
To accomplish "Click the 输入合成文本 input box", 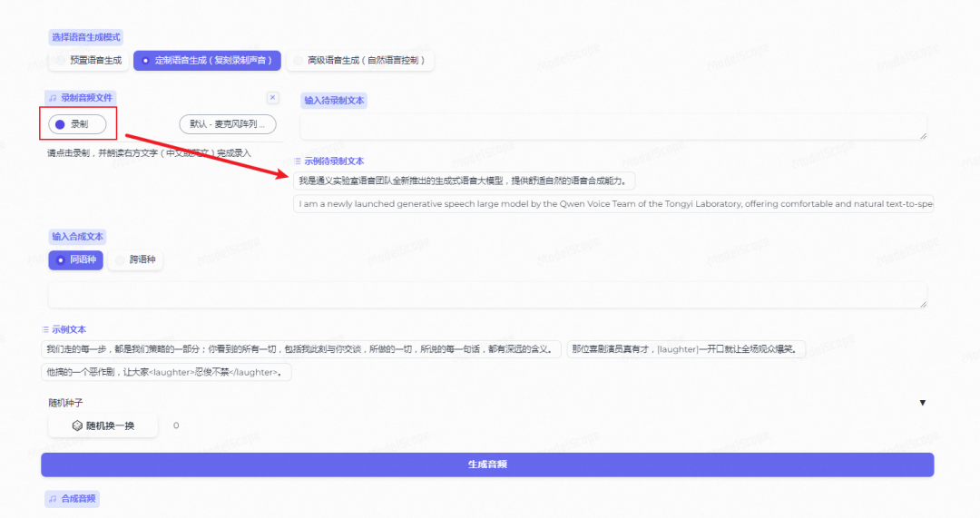I will pyautogui.click(x=487, y=295).
